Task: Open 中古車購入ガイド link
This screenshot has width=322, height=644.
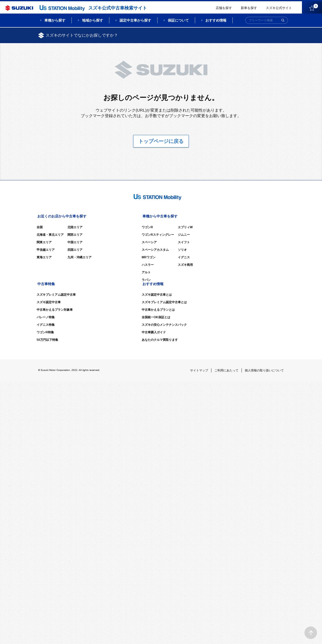Action: 154,332
